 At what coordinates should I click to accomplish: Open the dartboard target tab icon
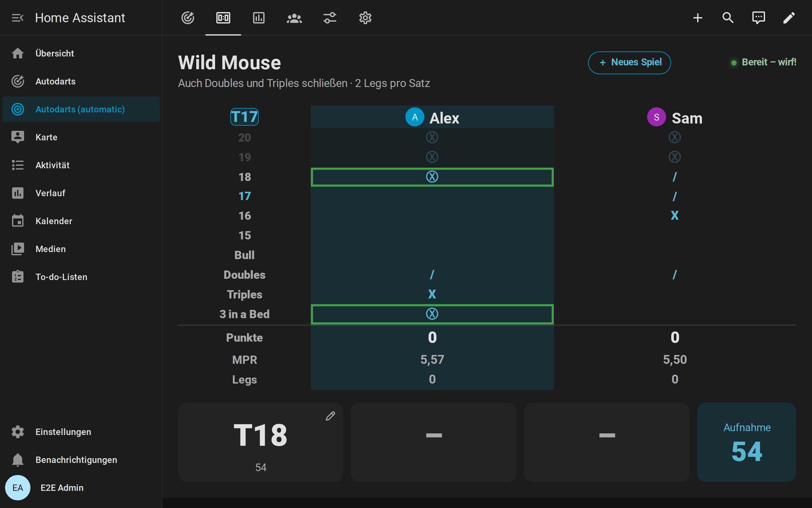coord(188,18)
